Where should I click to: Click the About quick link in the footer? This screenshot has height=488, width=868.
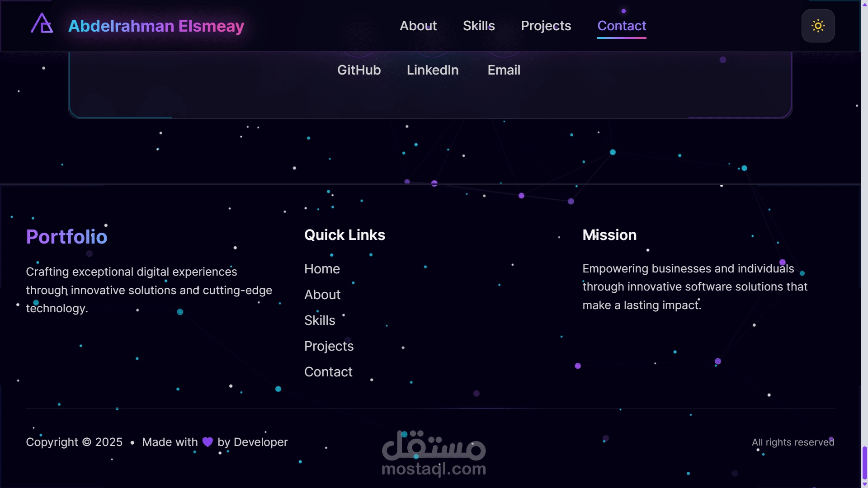pyautogui.click(x=322, y=295)
